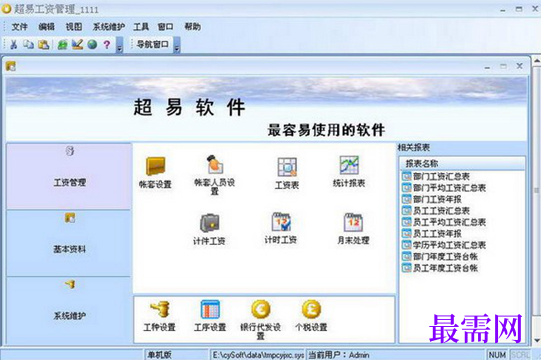Image resolution: width=541 pixels, height=360 pixels.
Task: Click the 导航窗口 toolbar button
Action: pos(152,44)
